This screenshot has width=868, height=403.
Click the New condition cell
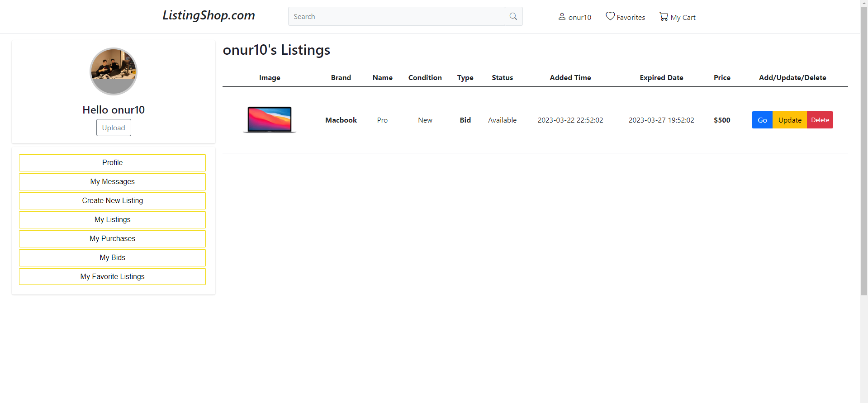(425, 120)
